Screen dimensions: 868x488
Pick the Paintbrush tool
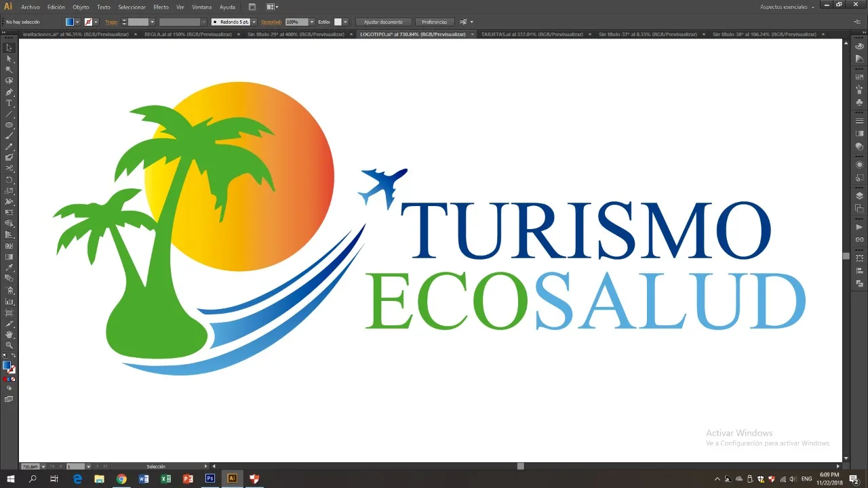pos(9,136)
